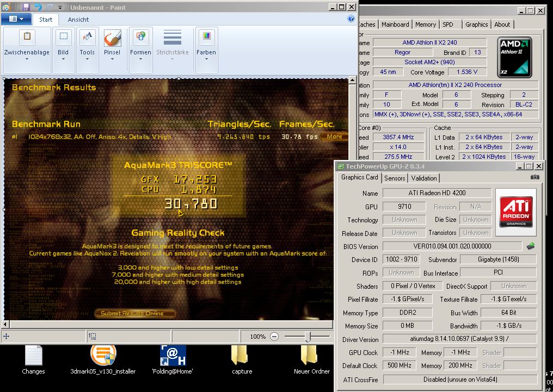Click Subvendor field 'Gigabyte (1458)'

point(499,259)
